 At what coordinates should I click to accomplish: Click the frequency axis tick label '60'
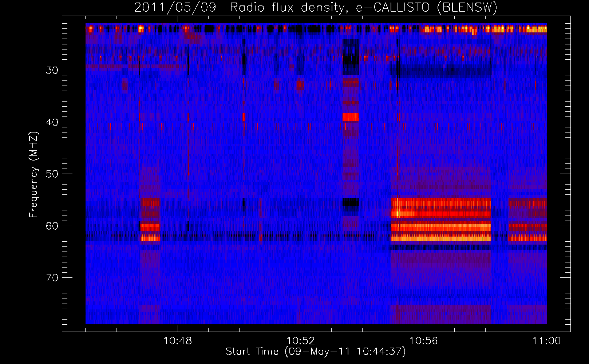tap(52, 226)
